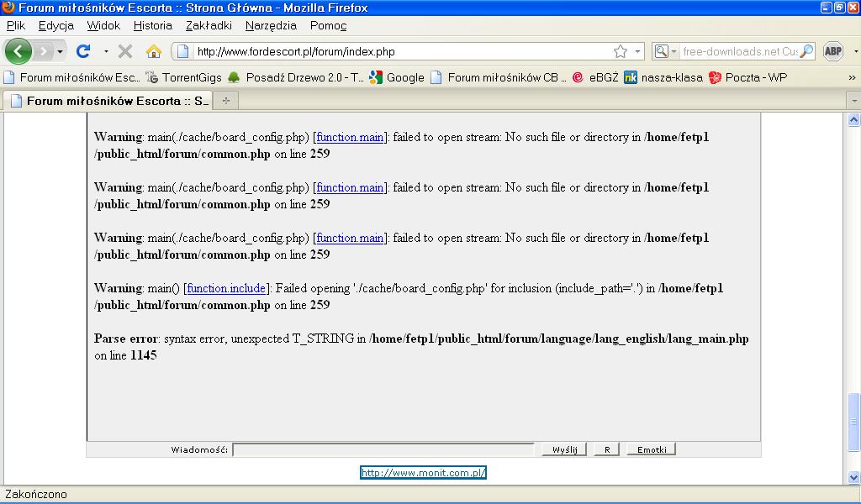Viewport: 861px width, 504px height.
Task: Open the Narzędzia menu
Action: coord(271,25)
